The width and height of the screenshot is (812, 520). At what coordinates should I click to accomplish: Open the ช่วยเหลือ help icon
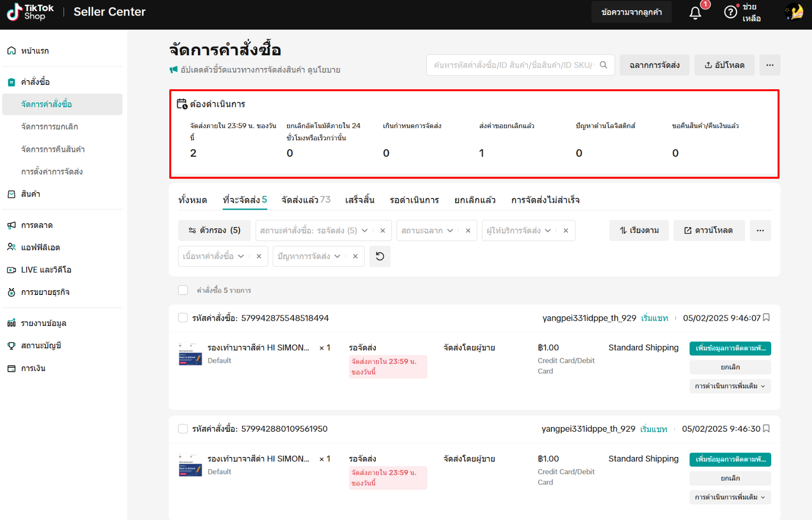[731, 12]
